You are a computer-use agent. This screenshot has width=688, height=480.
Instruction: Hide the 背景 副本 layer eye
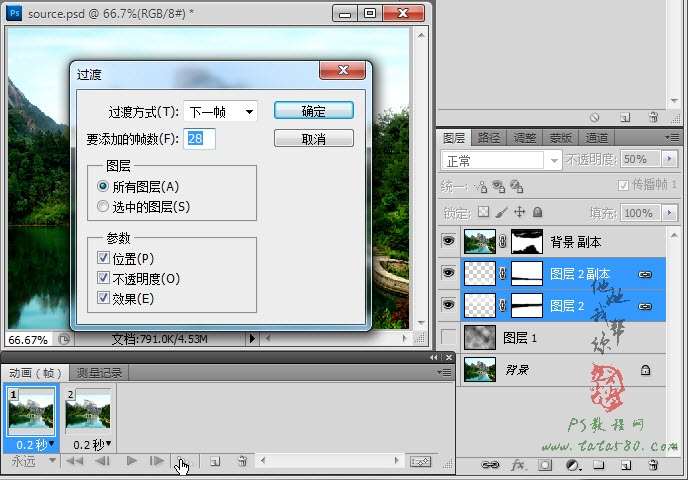448,240
